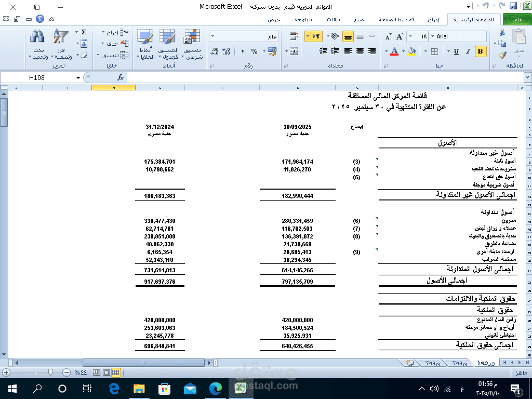Screen dimensions: 532x399
Task: Apply comma style number format
Action: 242,51
